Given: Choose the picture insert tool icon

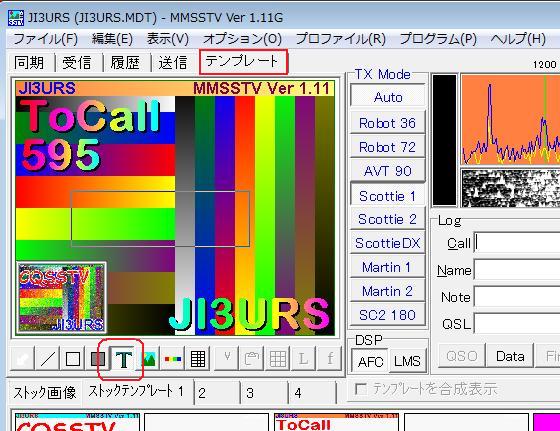Looking at the screenshot, I should click(x=149, y=359).
